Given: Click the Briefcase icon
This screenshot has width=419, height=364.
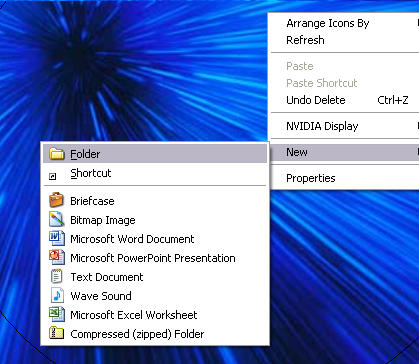Looking at the screenshot, I should (x=57, y=200).
